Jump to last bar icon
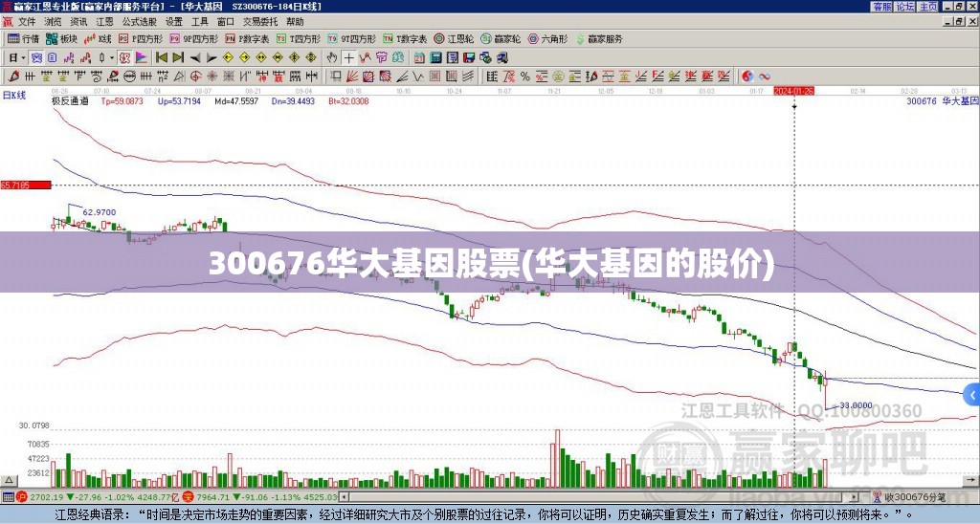 [x=178, y=57]
